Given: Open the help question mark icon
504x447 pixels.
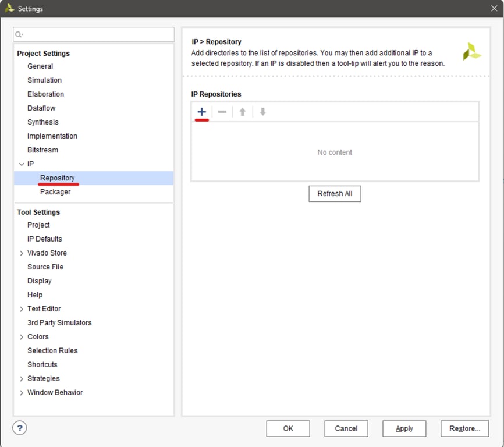Looking at the screenshot, I should (x=20, y=428).
